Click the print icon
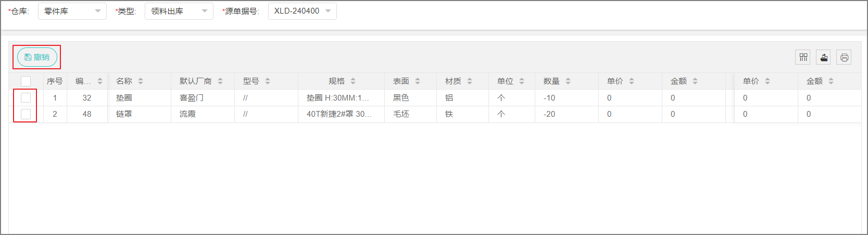This screenshot has width=868, height=235. pos(844,57)
